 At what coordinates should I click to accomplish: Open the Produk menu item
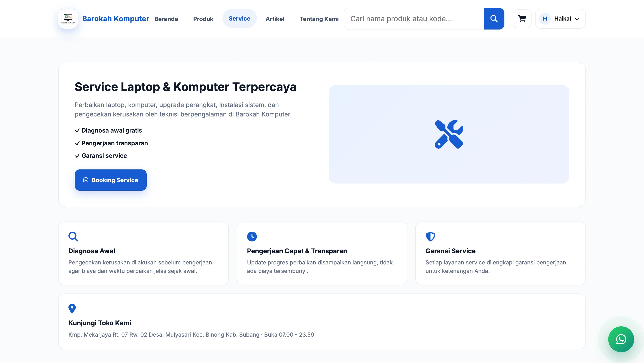(x=203, y=19)
